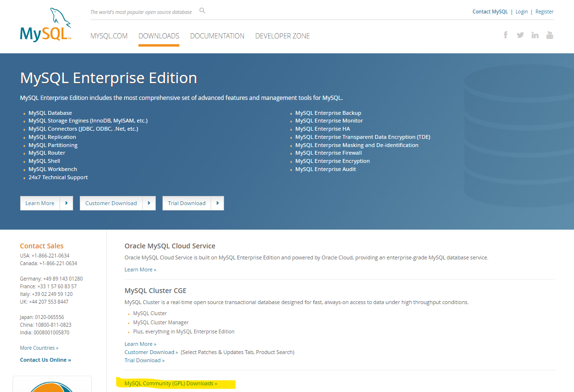This screenshot has width=574, height=392.
Task: Click MySQL Workbench list item
Action: [x=53, y=169]
